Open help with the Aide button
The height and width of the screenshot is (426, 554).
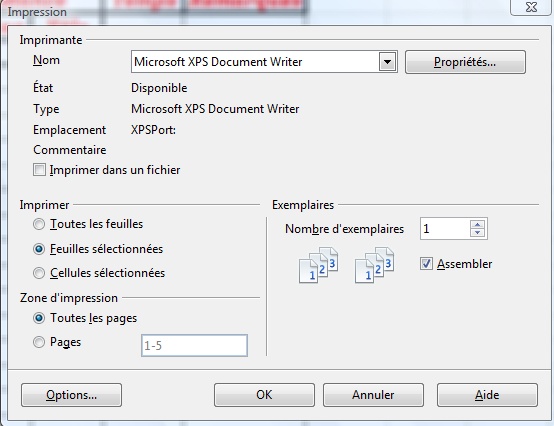(488, 395)
